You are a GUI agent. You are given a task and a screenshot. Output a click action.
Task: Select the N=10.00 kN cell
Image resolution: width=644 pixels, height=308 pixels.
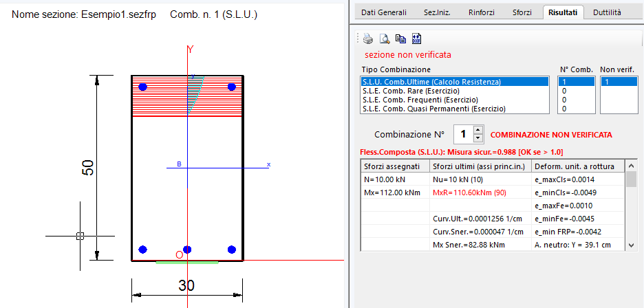[x=395, y=179]
